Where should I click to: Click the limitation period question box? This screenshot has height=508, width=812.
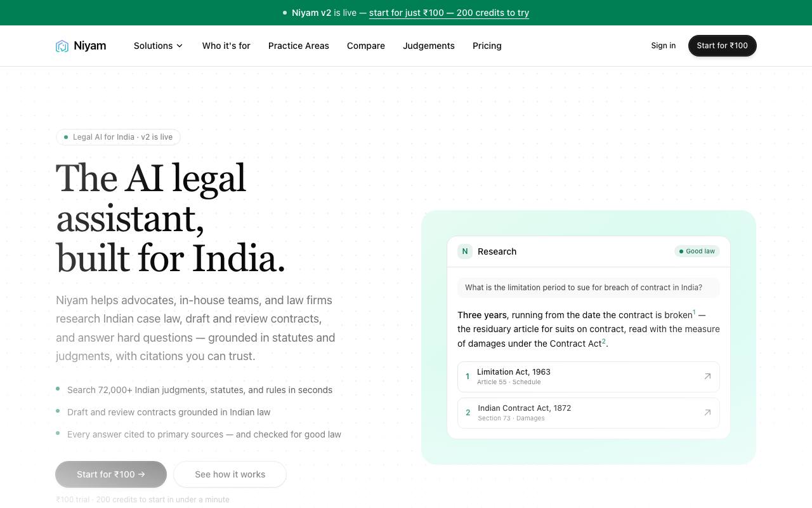pos(589,288)
